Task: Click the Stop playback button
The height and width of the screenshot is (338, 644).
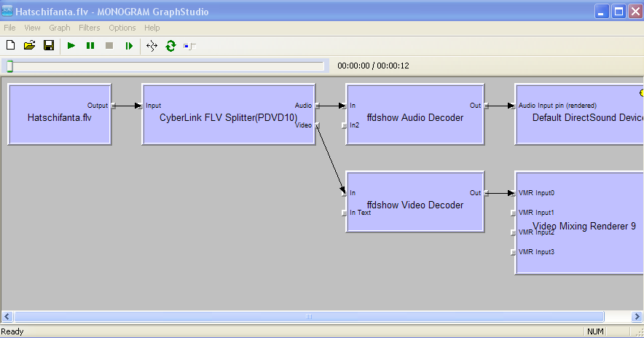Action: [109, 46]
